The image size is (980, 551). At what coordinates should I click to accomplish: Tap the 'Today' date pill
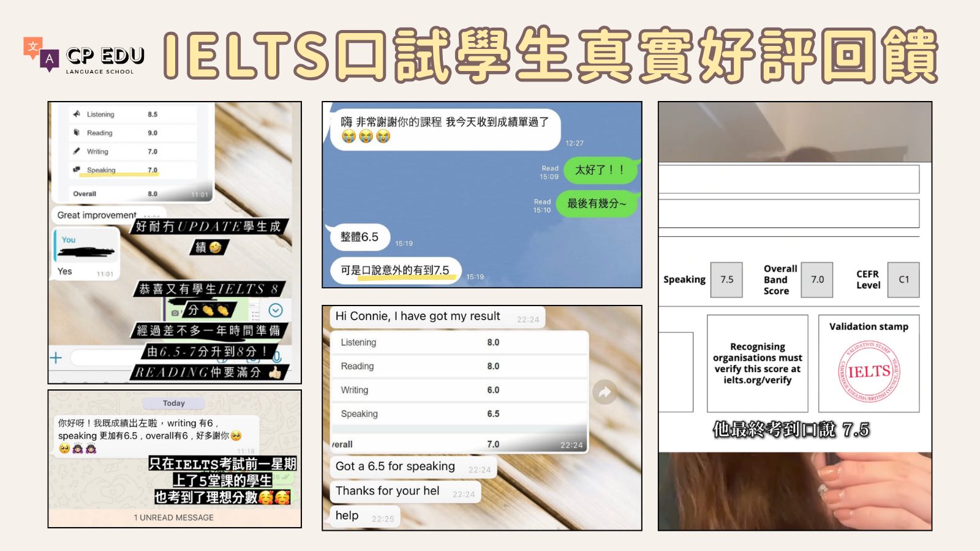click(x=173, y=403)
